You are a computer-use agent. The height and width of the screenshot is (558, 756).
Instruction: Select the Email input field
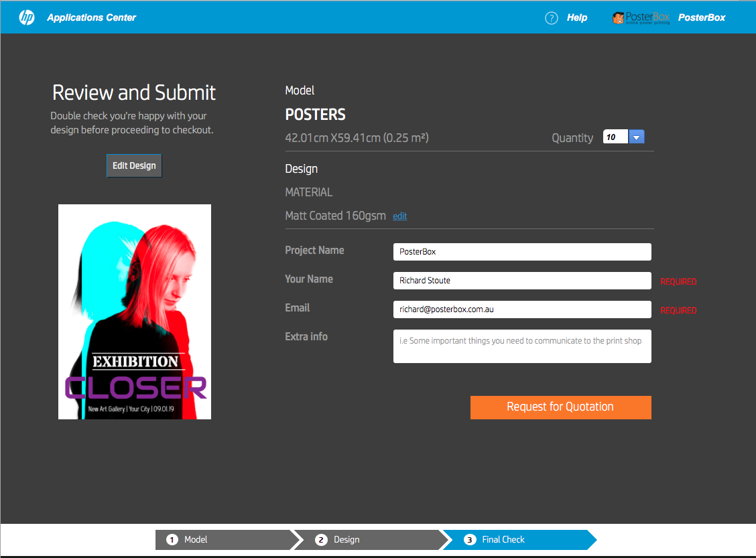pyautogui.click(x=521, y=309)
